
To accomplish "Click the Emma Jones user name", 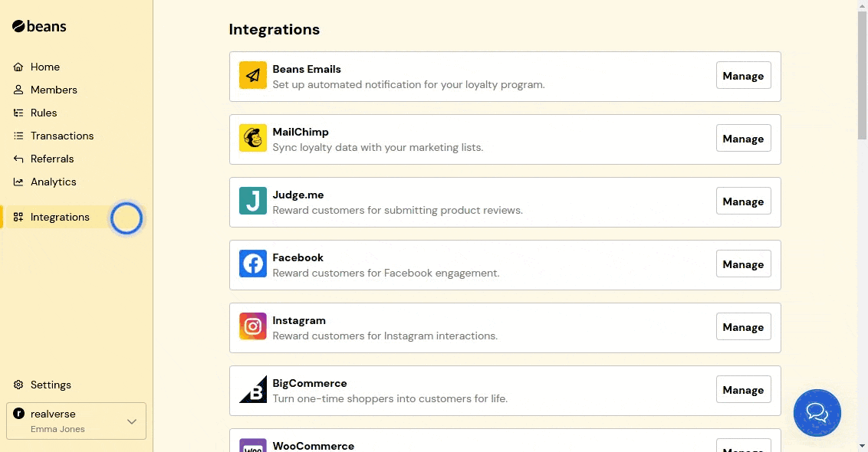I will pyautogui.click(x=58, y=429).
